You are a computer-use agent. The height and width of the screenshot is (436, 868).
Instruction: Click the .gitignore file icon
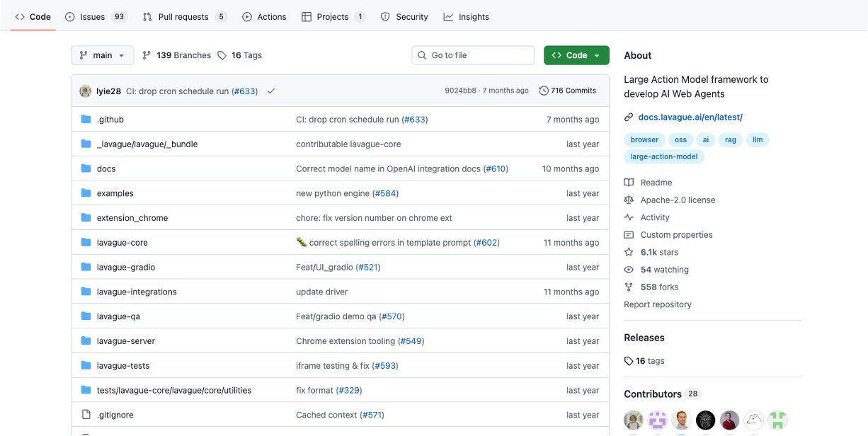click(x=86, y=415)
